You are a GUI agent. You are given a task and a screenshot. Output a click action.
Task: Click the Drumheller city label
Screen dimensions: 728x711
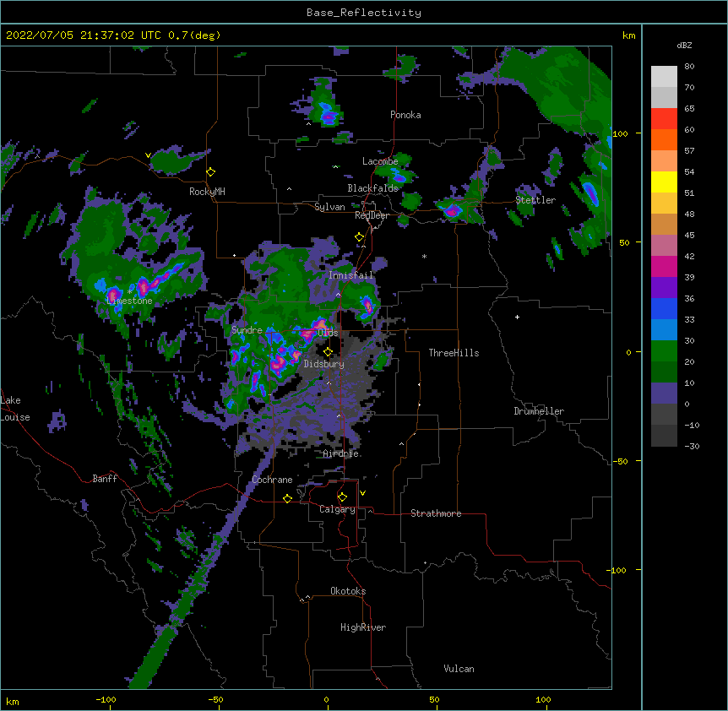539,411
